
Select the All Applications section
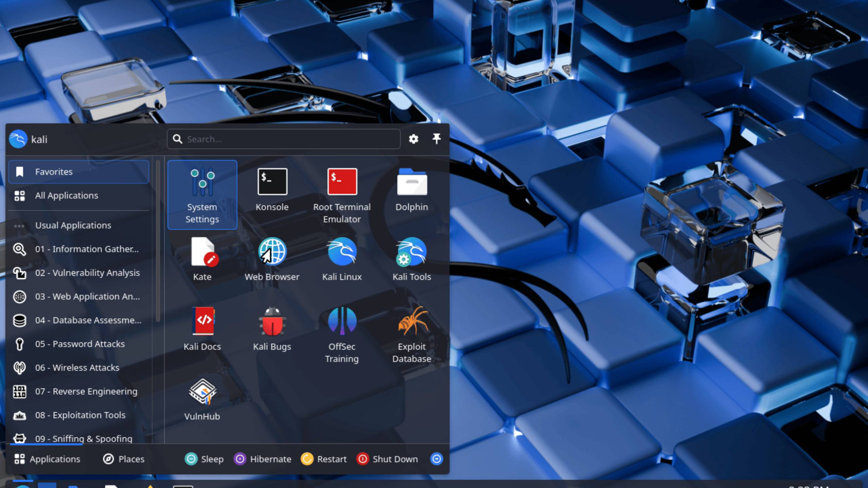click(x=67, y=196)
